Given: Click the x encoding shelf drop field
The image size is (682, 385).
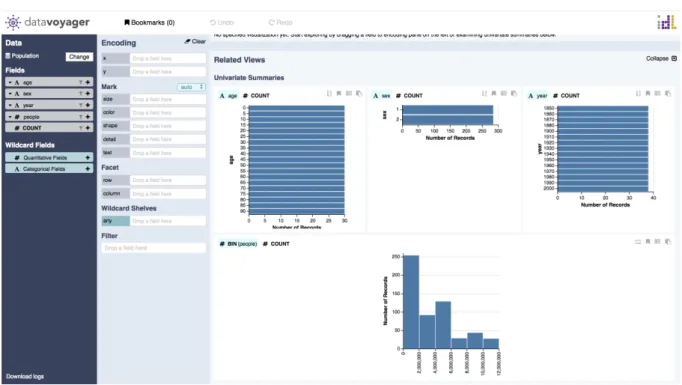Looking at the screenshot, I should click(x=167, y=58).
